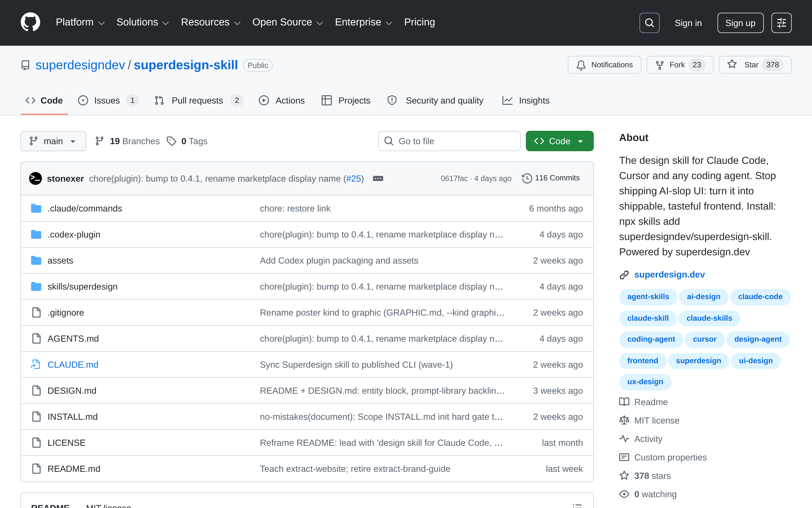Open the Insights tab
Viewport: 812px width, 508px height.
[526, 100]
